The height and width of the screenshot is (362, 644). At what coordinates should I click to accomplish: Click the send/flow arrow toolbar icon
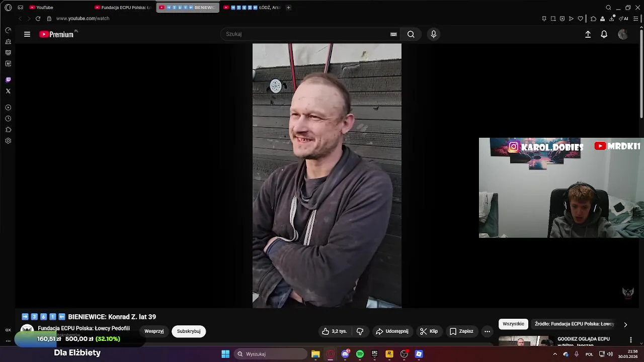tap(571, 19)
